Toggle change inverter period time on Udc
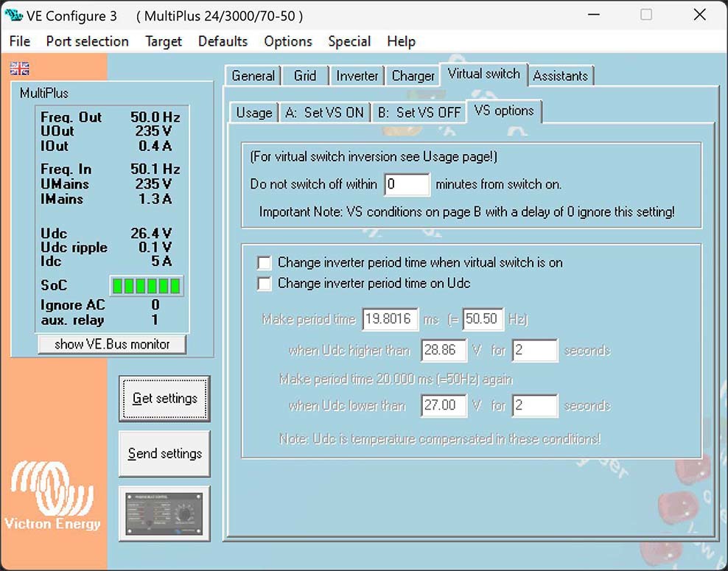 264,284
